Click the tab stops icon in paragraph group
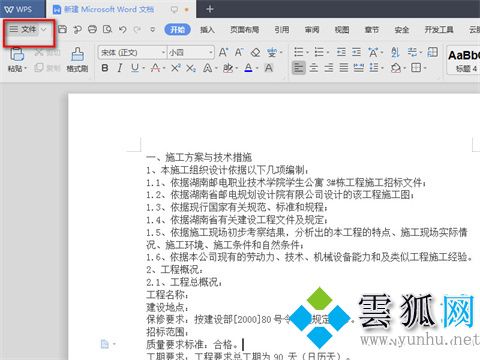 (433, 52)
